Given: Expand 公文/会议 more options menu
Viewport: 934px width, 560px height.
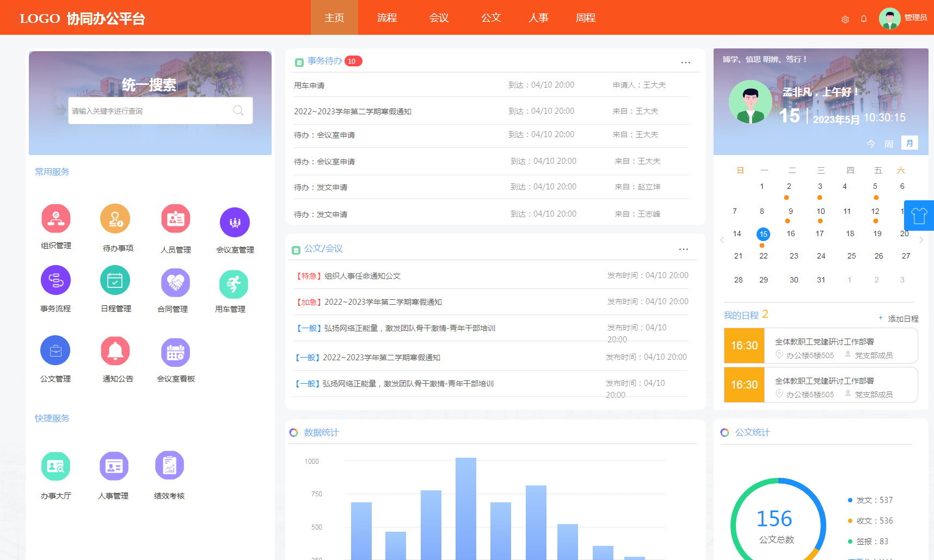Looking at the screenshot, I should pos(684,249).
